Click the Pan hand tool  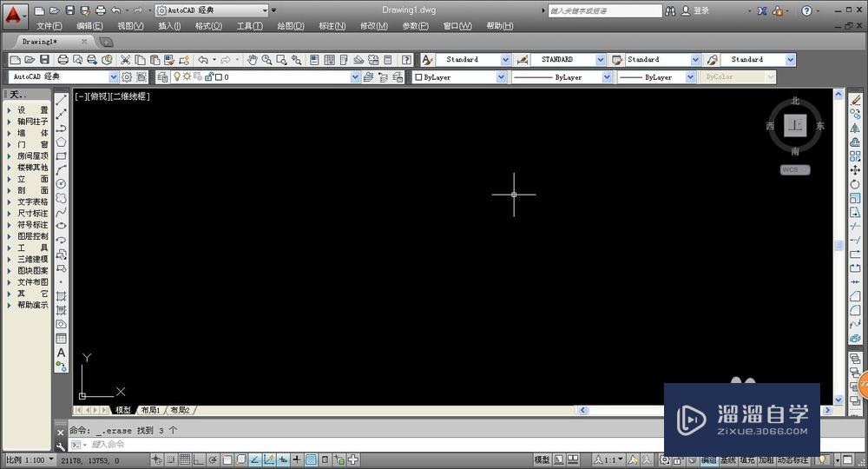[253, 60]
